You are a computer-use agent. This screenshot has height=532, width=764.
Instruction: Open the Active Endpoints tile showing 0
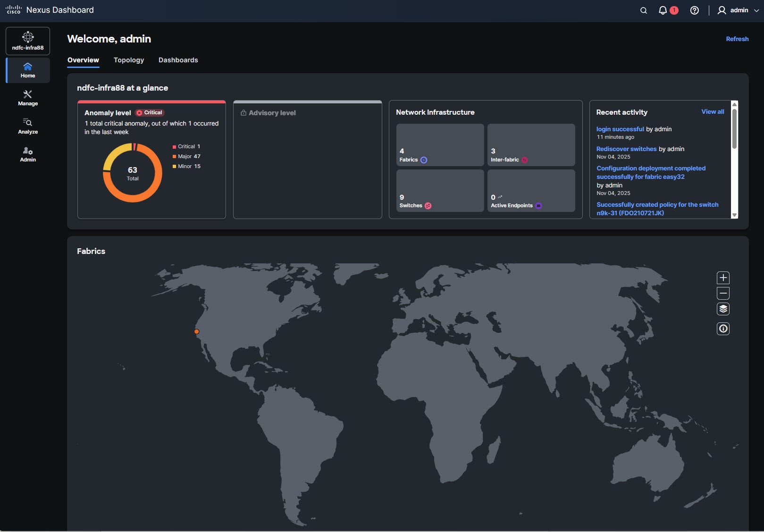531,191
